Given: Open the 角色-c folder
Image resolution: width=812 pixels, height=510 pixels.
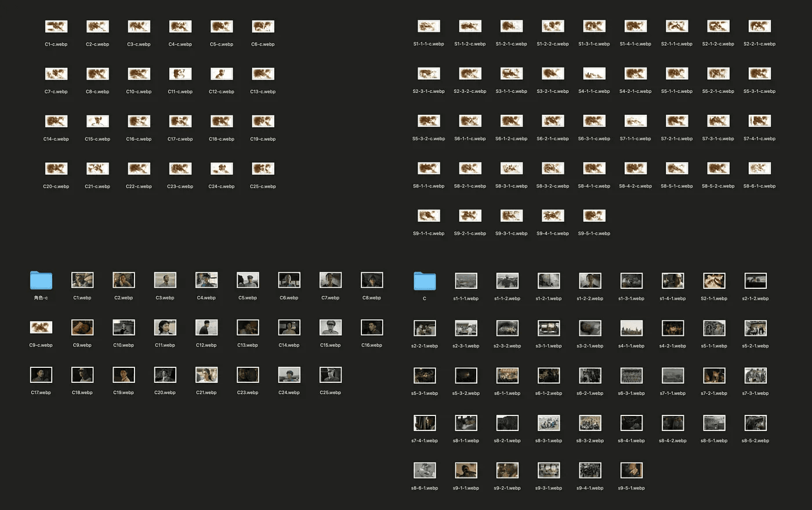Looking at the screenshot, I should [x=41, y=280].
